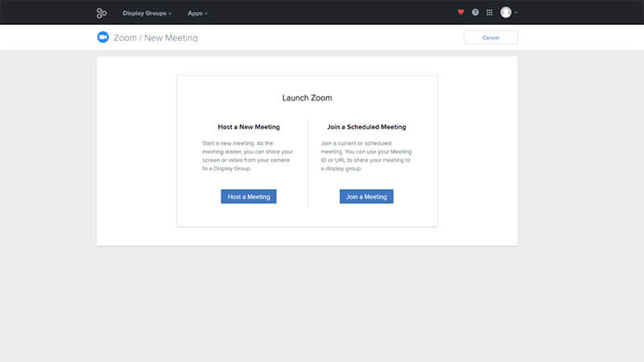
Task: Click the red heart icon
Action: pyautogui.click(x=460, y=12)
